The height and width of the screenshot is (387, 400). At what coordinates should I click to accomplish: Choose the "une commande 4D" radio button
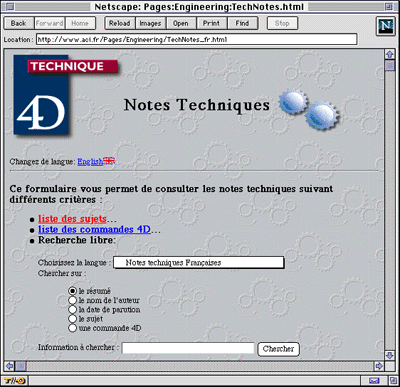tap(72, 328)
